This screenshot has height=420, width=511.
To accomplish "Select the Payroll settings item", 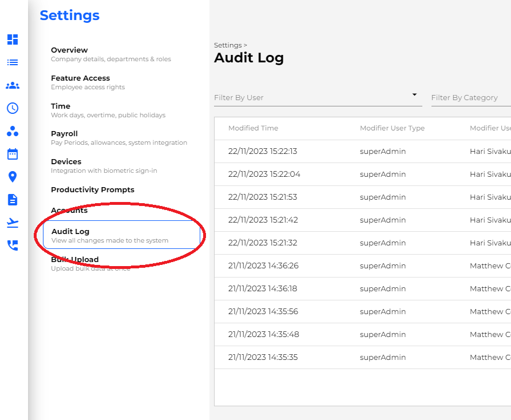I will 64,134.
